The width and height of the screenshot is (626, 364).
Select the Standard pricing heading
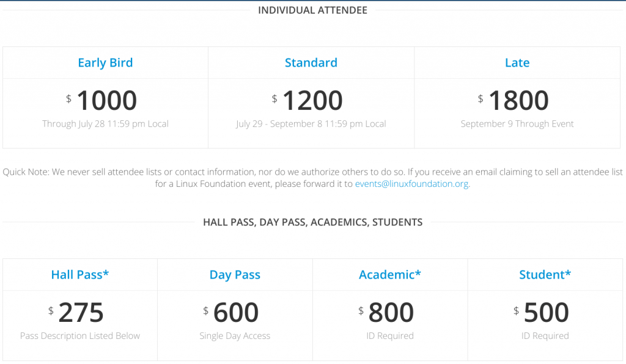[x=311, y=63]
